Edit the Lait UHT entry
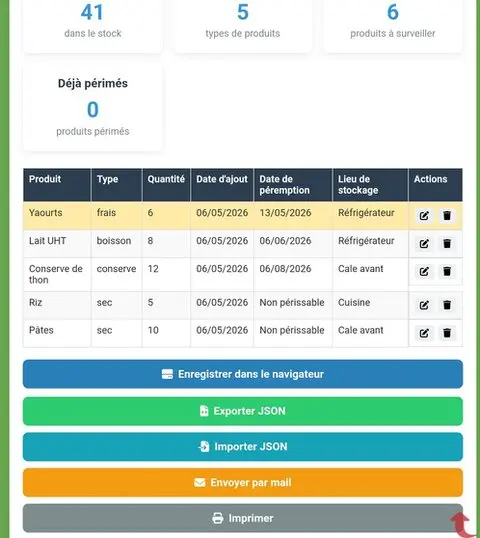Image resolution: width=480 pixels, height=538 pixels. [x=424, y=244]
